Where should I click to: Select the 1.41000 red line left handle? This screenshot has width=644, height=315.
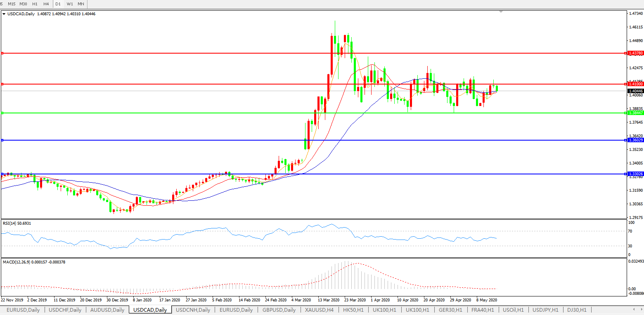coord(2,84)
